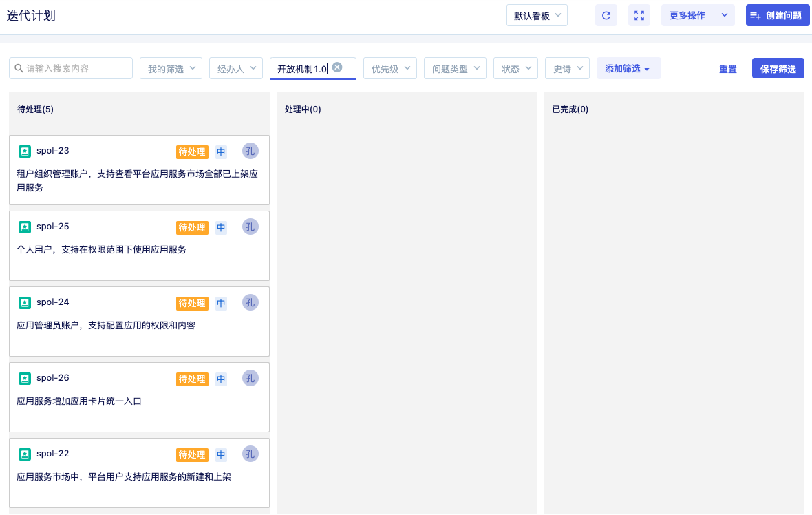Image resolution: width=812 pixels, height=515 pixels.
Task: Click assignee avatar 孔 on spol-24
Action: pyautogui.click(x=250, y=302)
